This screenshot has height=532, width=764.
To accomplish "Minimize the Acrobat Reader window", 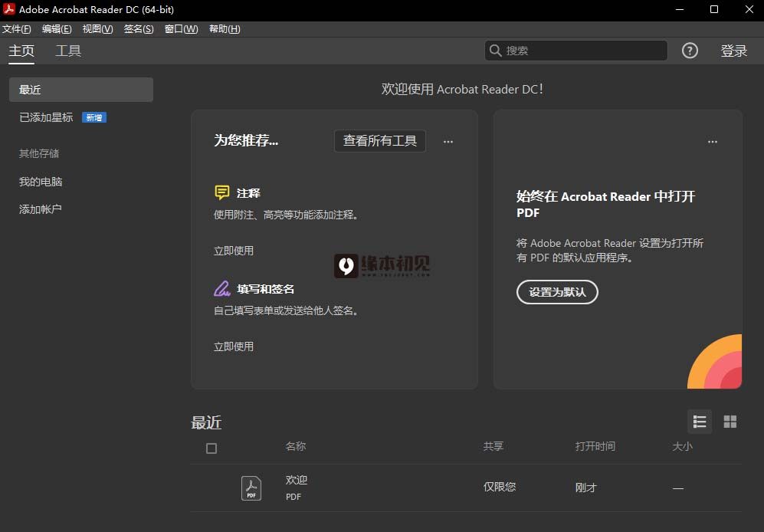I will pos(680,9).
